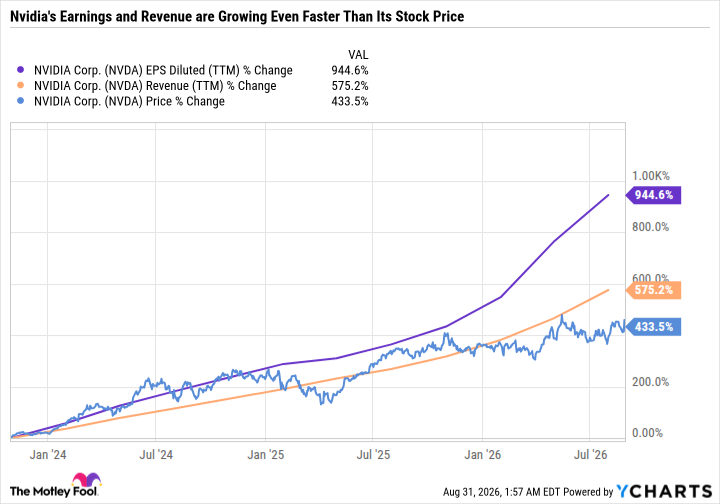The image size is (720, 504).
Task: Click the purple EPS Diluted legend dot
Action: tap(20, 70)
